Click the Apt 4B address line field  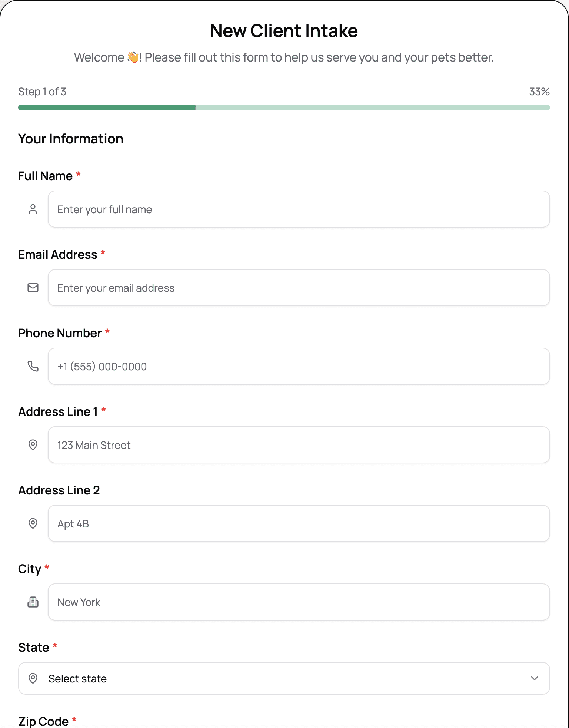click(x=299, y=523)
